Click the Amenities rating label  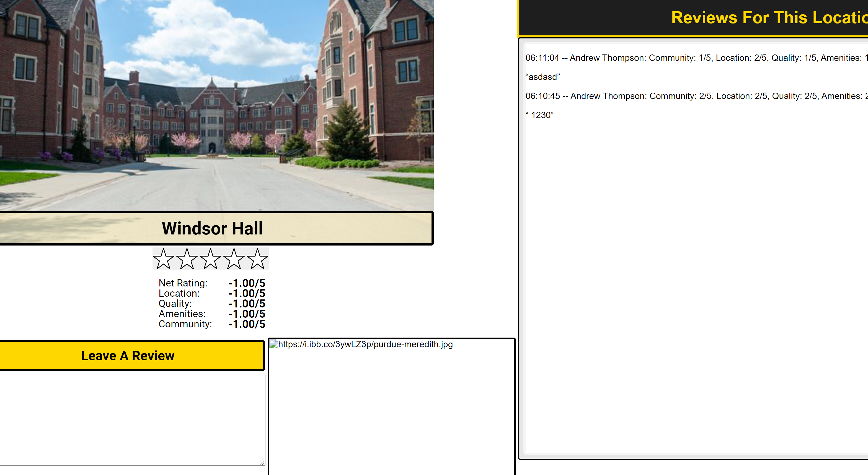[x=182, y=314]
